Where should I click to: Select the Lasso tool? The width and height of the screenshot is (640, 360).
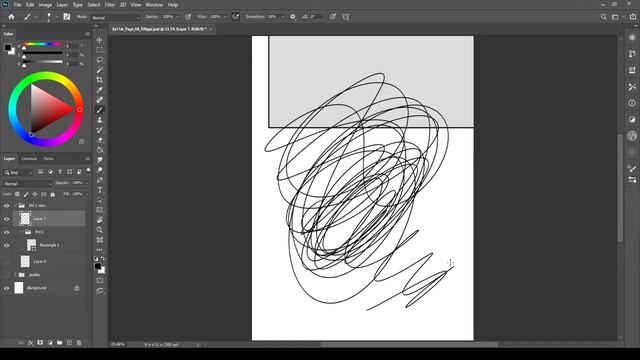tap(100, 60)
